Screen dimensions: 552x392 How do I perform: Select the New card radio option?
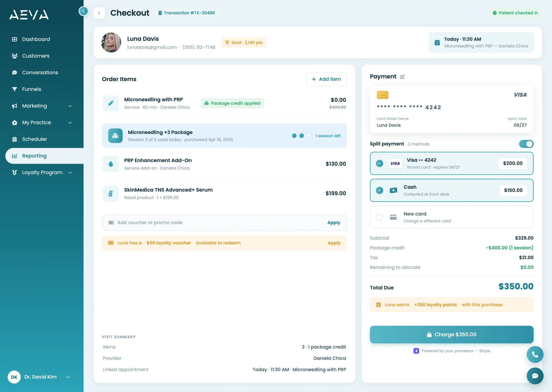click(x=379, y=217)
